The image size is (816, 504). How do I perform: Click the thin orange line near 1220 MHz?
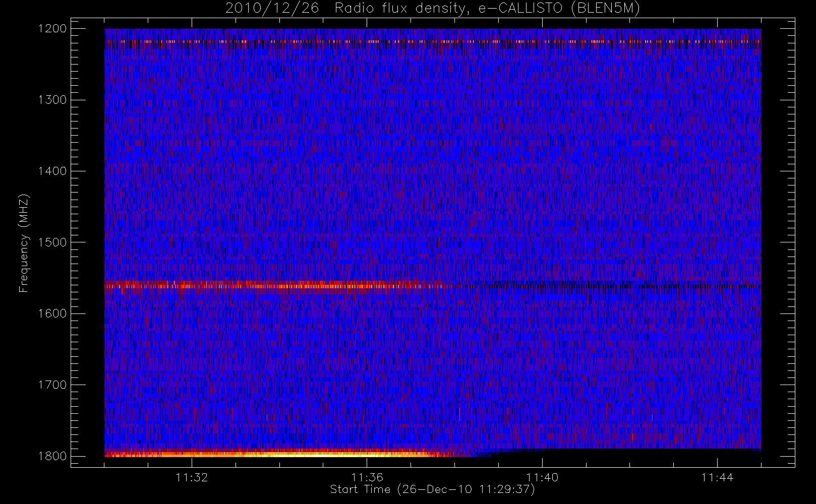433,42
